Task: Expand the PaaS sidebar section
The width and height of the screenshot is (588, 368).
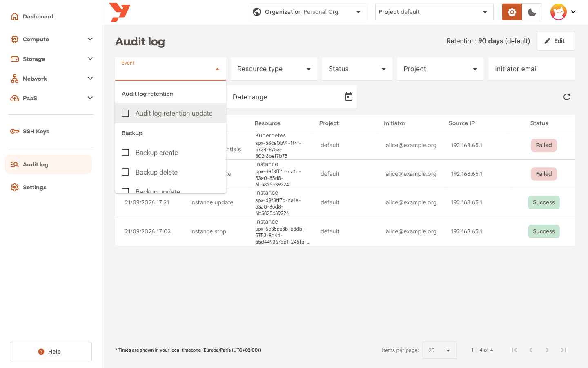Action: pyautogui.click(x=51, y=98)
